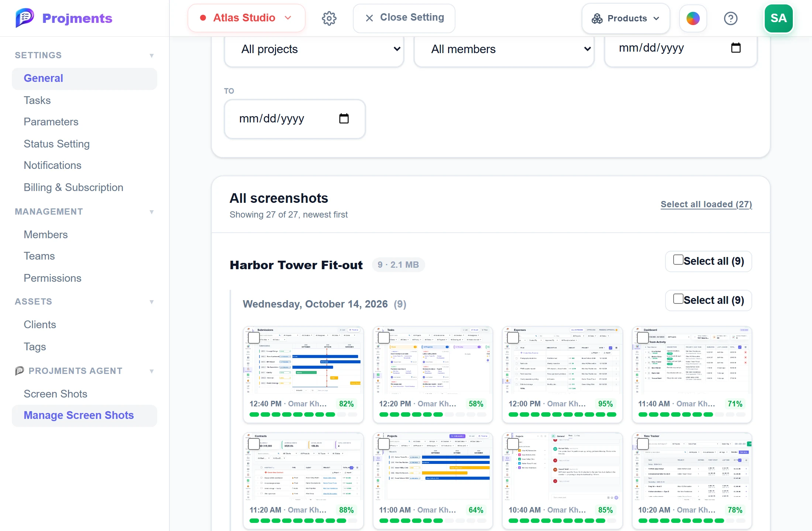This screenshot has width=812, height=531.
Task: Click activity bar under 12:40 PM screenshot
Action: (303, 414)
